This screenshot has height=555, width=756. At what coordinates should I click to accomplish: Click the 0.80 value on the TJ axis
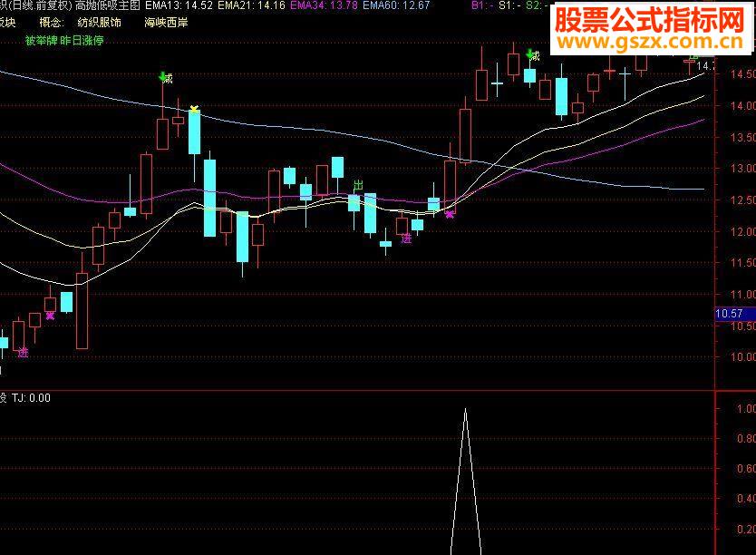[746, 438]
